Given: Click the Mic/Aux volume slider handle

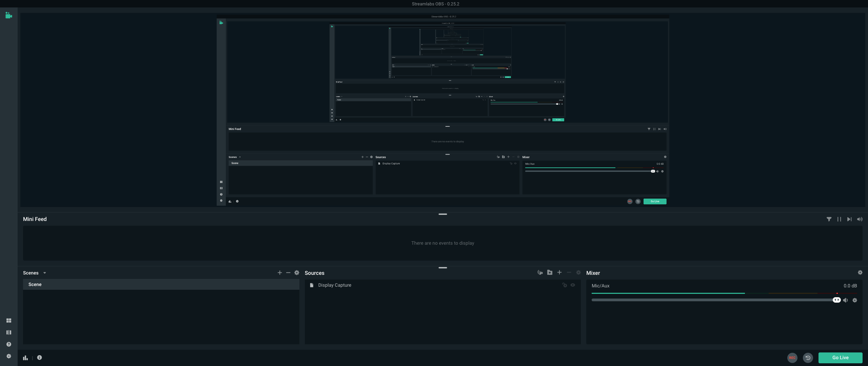Looking at the screenshot, I should pyautogui.click(x=836, y=300).
